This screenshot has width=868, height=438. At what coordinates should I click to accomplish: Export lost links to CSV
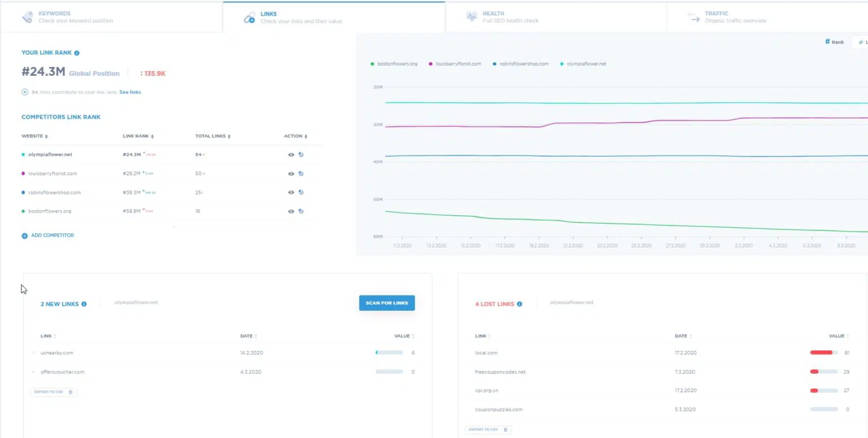click(488, 430)
